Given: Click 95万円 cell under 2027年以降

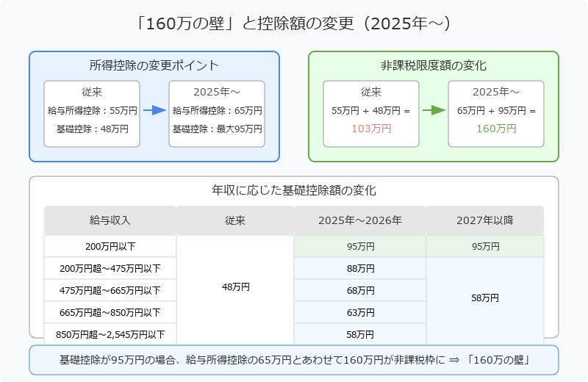Looking at the screenshot, I should (x=485, y=246).
